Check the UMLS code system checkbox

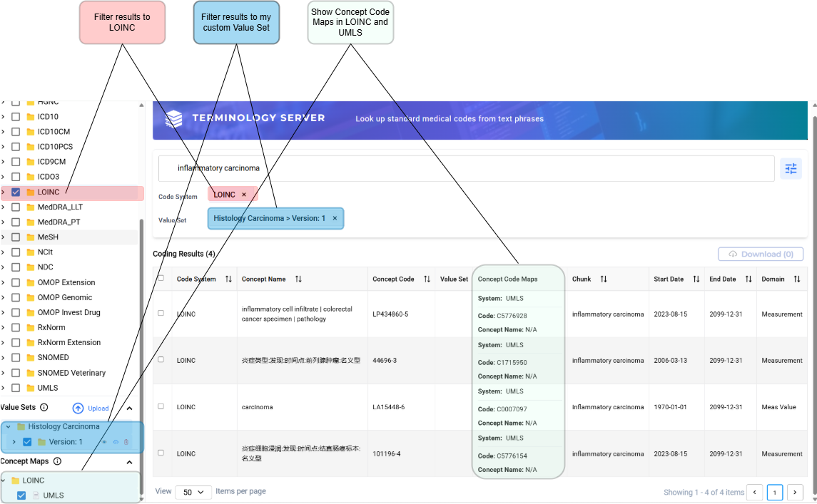pos(16,388)
